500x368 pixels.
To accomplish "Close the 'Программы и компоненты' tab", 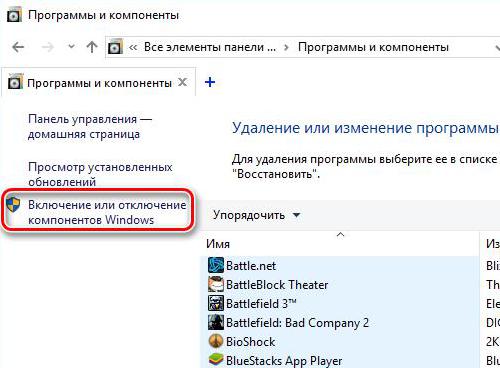I will pos(182,82).
